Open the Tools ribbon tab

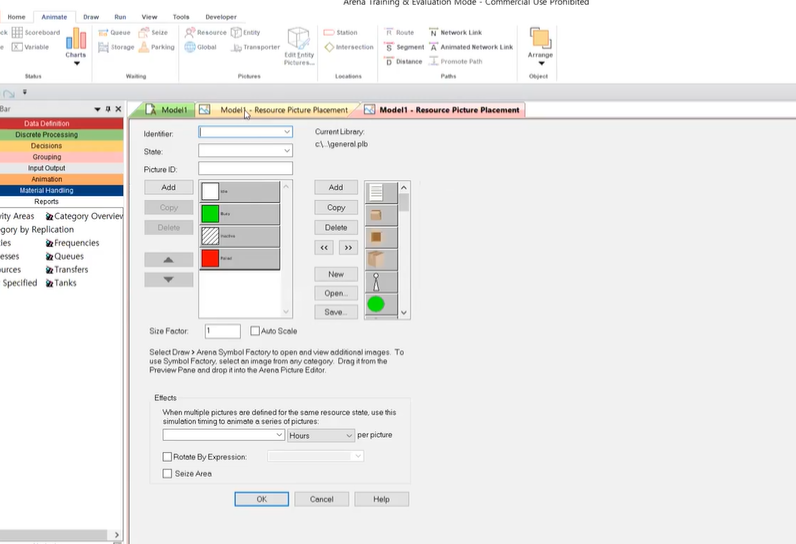pos(181,17)
